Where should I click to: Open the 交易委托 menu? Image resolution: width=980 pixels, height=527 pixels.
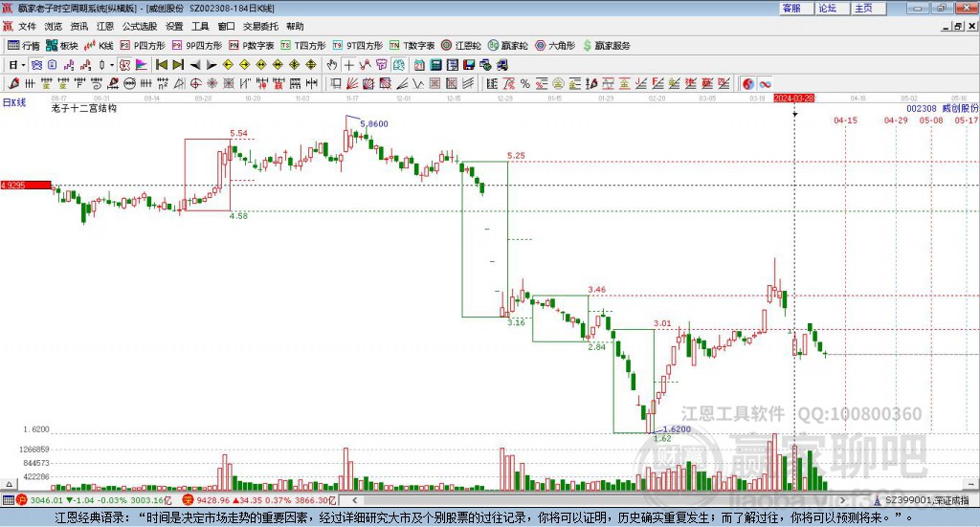click(260, 26)
